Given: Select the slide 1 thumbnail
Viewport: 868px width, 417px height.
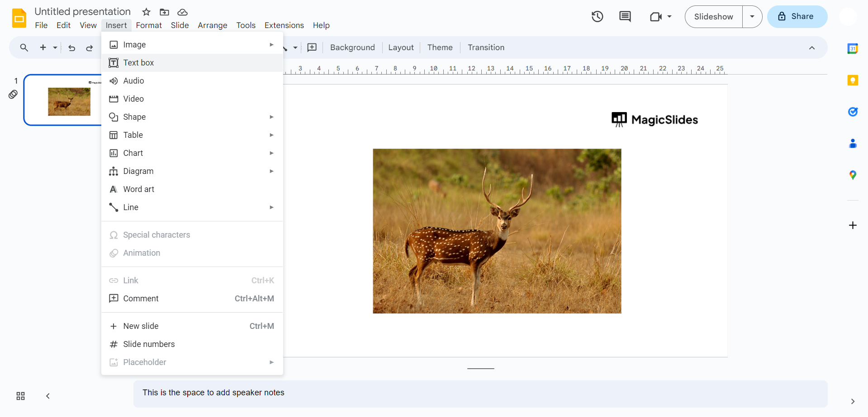Looking at the screenshot, I should 69,100.
